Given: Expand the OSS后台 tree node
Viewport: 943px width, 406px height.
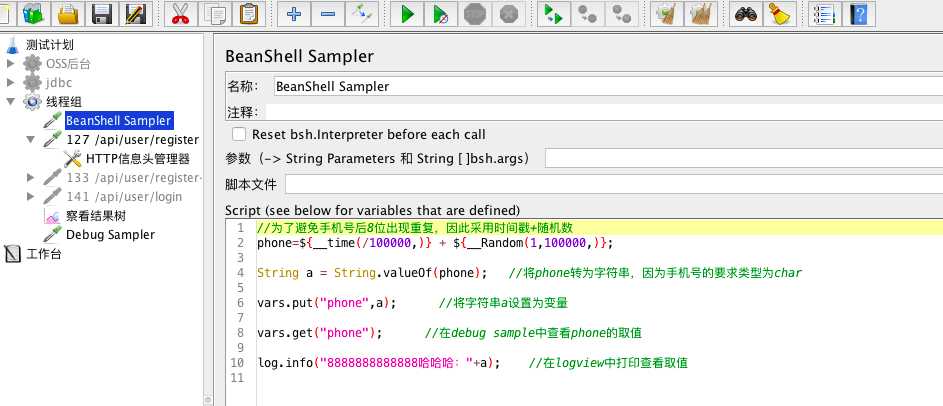Looking at the screenshot, I should pos(11,64).
